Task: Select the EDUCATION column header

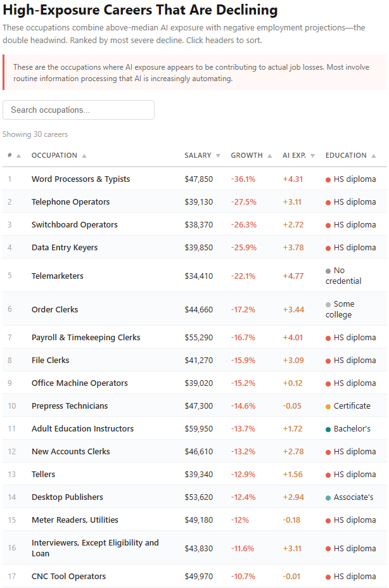Action: [x=346, y=155]
